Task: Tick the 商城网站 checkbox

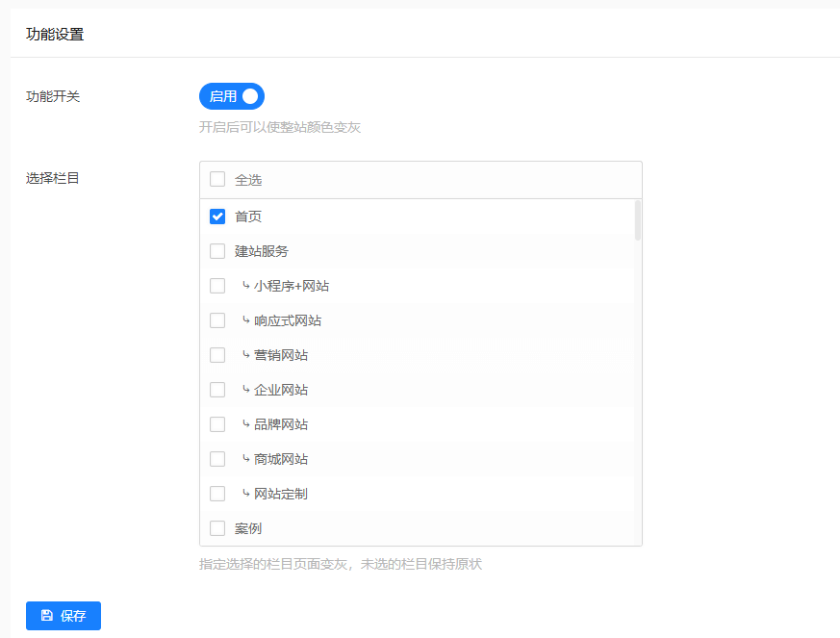Action: pyautogui.click(x=217, y=459)
